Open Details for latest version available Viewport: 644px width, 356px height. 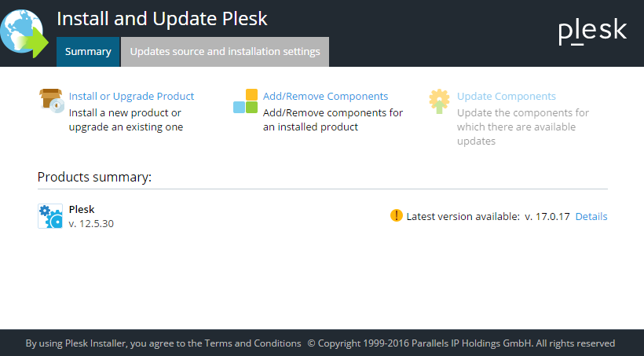click(591, 216)
